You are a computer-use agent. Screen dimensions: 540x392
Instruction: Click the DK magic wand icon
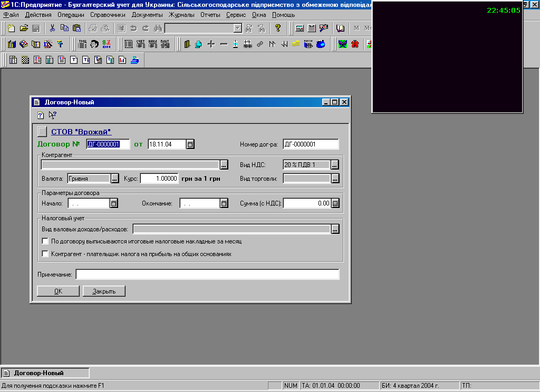[x=48, y=44]
